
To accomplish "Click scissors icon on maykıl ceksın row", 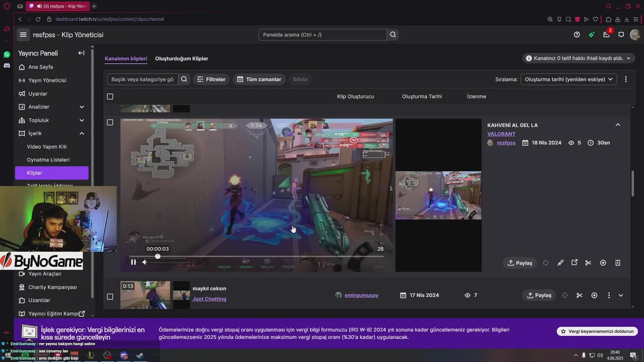I will pyautogui.click(x=580, y=295).
